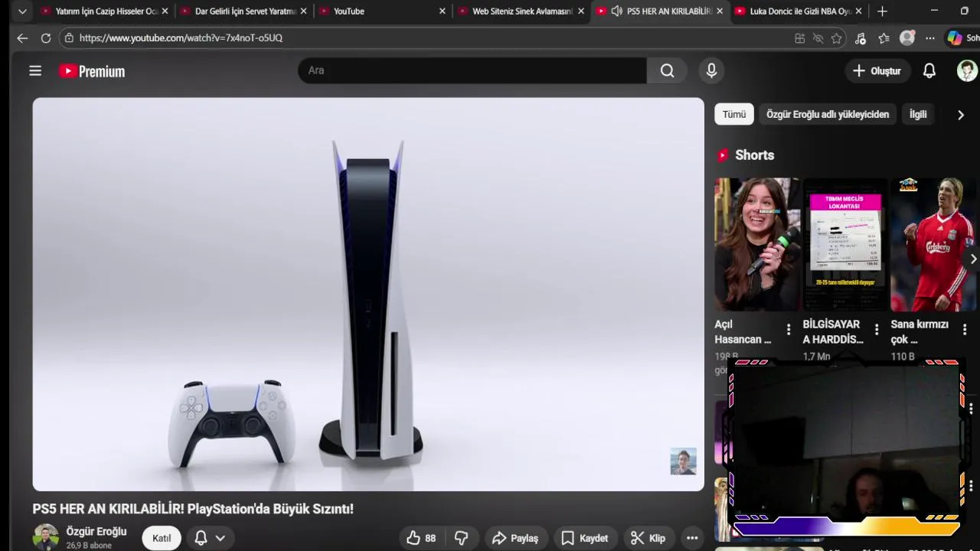Start voice search with the microphone
This screenshot has width=980, height=551.
pos(711,70)
